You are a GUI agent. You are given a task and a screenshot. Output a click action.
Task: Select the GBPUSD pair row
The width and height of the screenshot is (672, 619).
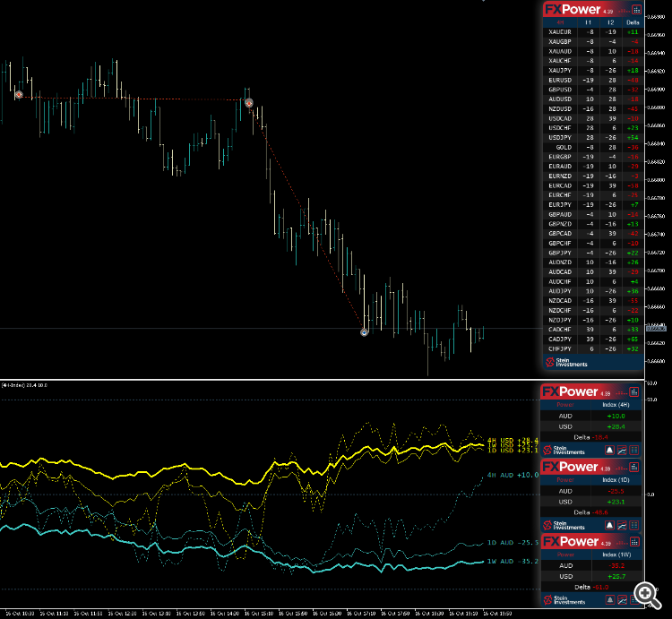pos(593,90)
